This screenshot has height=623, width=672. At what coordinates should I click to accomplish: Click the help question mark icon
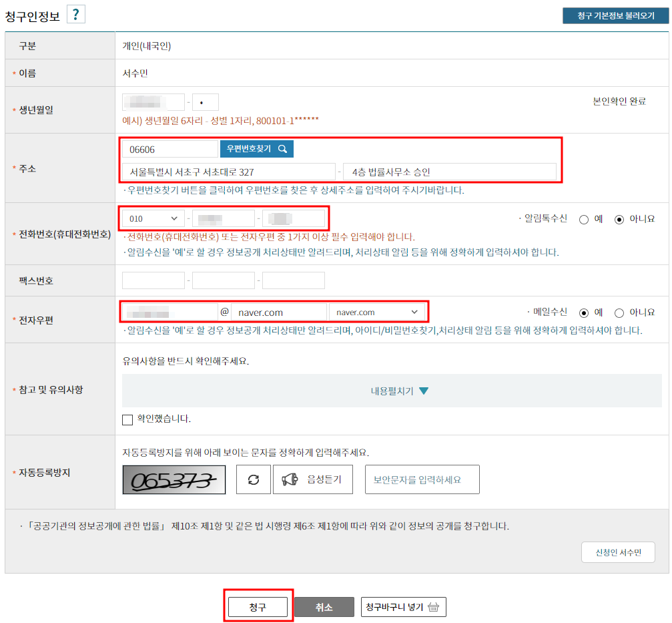[76, 15]
